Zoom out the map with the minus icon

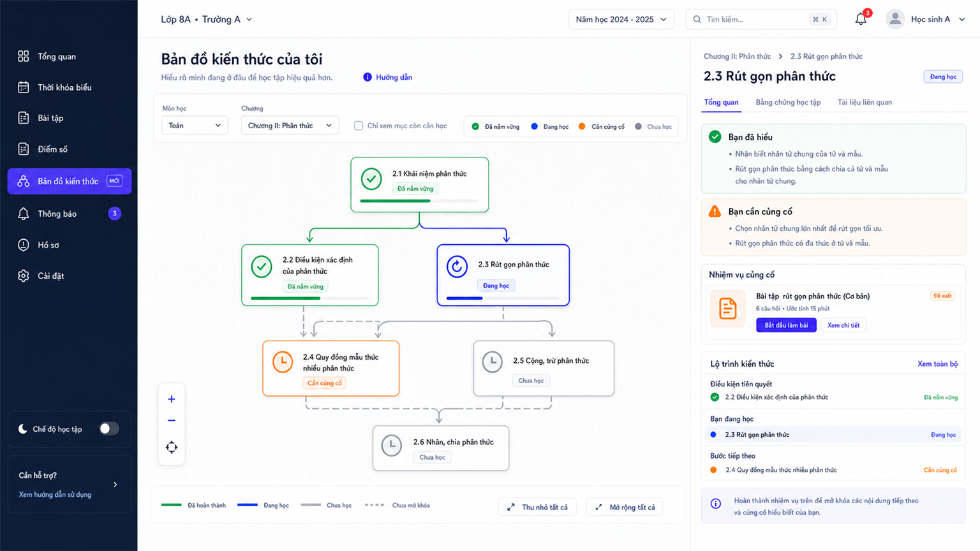tap(172, 421)
